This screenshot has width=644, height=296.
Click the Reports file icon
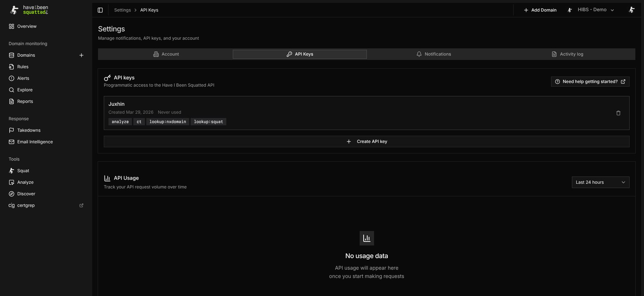click(12, 101)
